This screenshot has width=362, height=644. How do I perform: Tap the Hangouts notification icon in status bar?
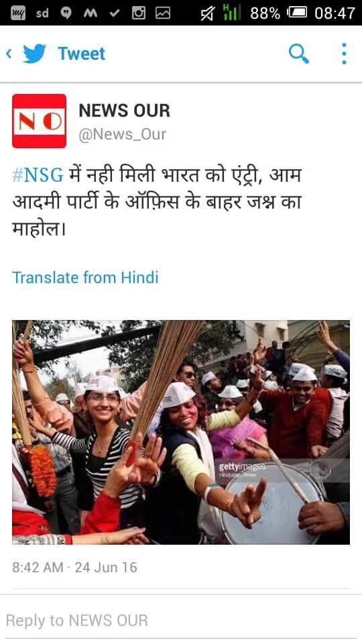(x=66, y=13)
